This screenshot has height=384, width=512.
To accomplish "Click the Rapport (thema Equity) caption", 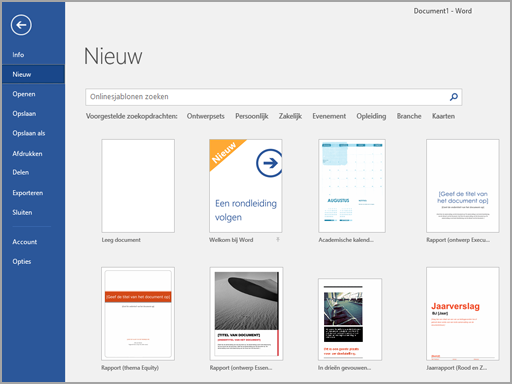I will 130,368.
